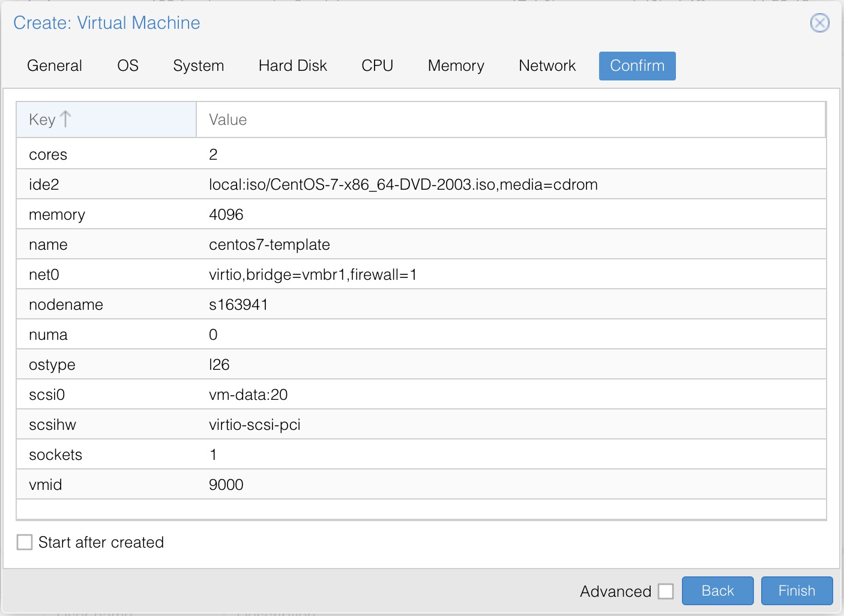Click the virtio-scsi-pci value
This screenshot has height=616, width=844.
[255, 424]
